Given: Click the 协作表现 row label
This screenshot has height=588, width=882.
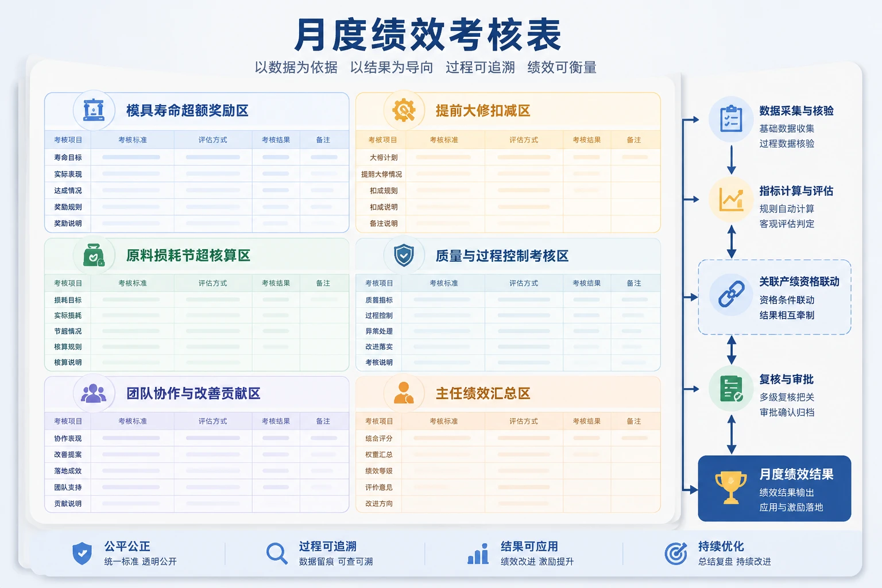Looking at the screenshot, I should pos(68,438).
